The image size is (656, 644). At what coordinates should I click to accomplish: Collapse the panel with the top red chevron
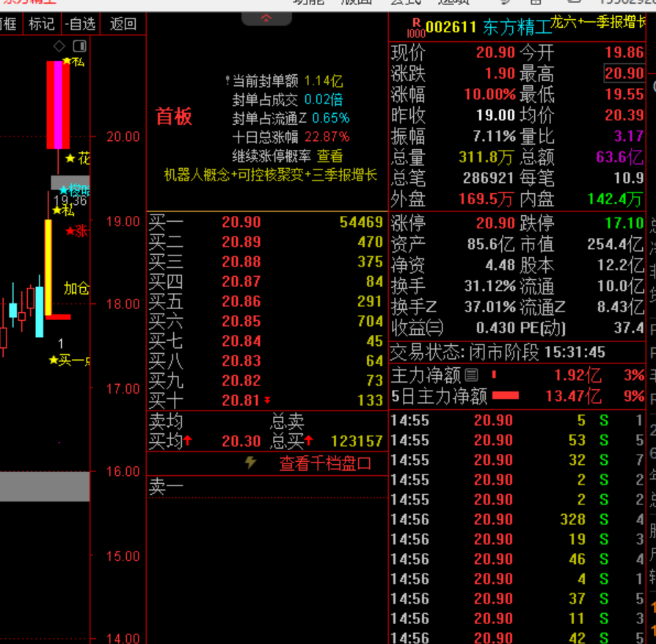tap(266, 18)
